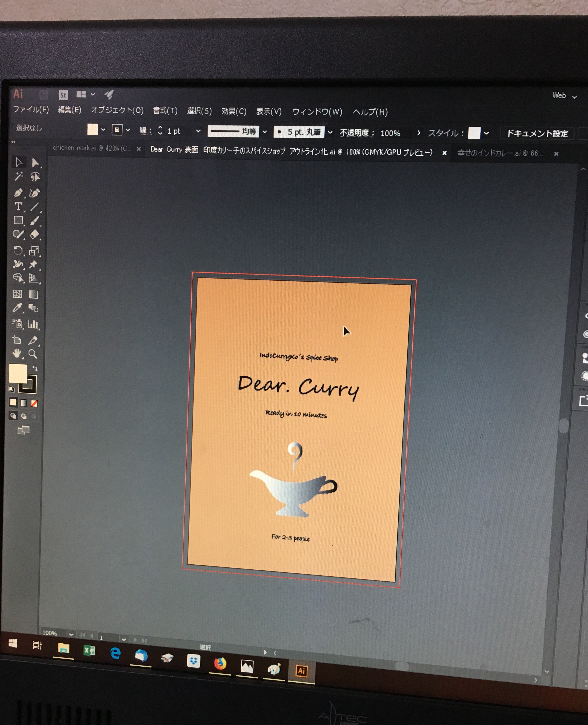Open the 5 pt. 丸筆 brush dropdown
The width and height of the screenshot is (588, 725).
click(x=330, y=132)
